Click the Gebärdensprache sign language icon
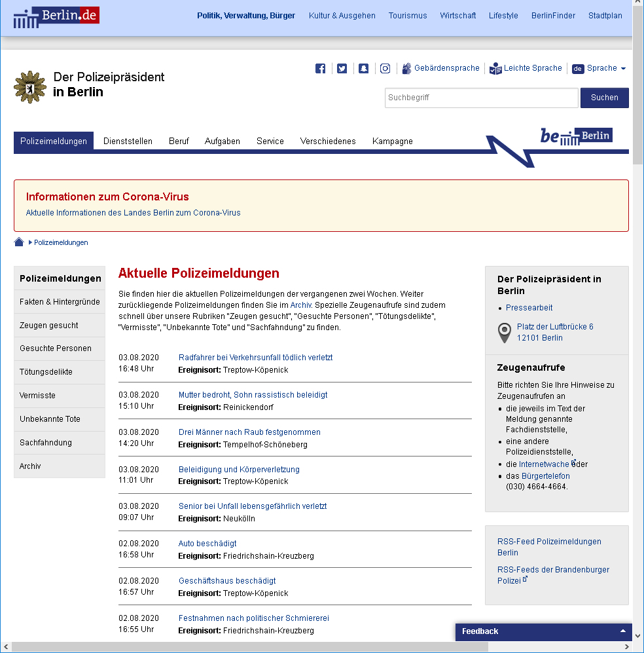Screen dimensions: 644x653 tap(406, 68)
